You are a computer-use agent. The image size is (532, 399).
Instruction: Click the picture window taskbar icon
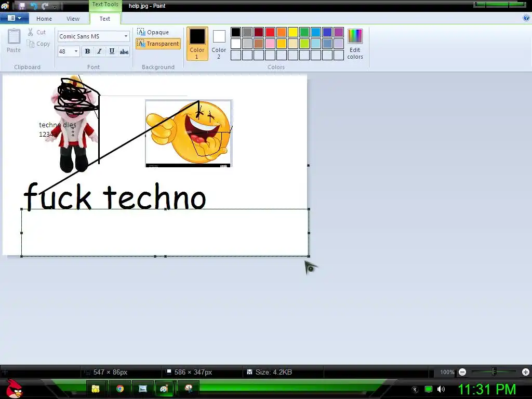tap(143, 389)
